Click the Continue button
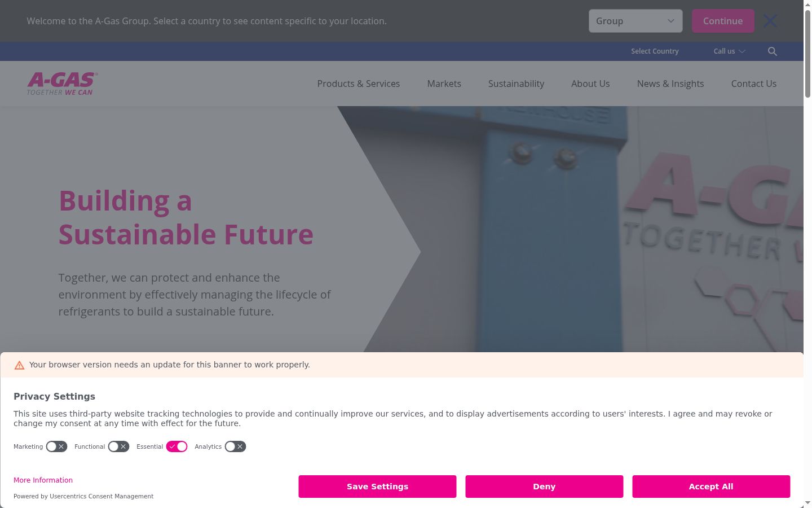Screen dimensions: 812x508 point(723,21)
